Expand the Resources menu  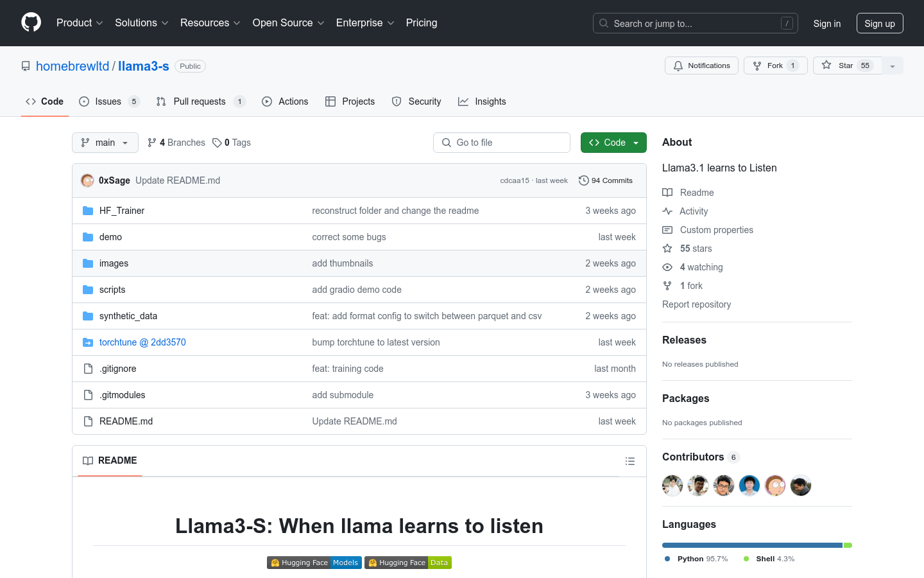[x=210, y=23]
